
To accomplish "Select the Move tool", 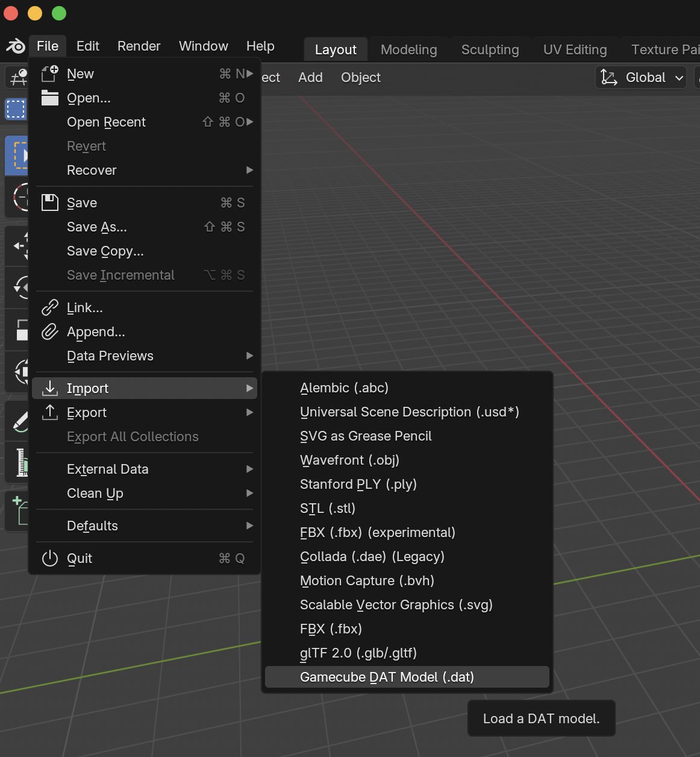I will (17, 246).
